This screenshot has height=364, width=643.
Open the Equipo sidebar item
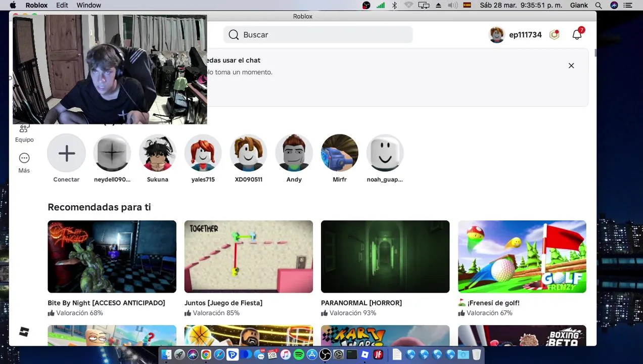coord(24,133)
